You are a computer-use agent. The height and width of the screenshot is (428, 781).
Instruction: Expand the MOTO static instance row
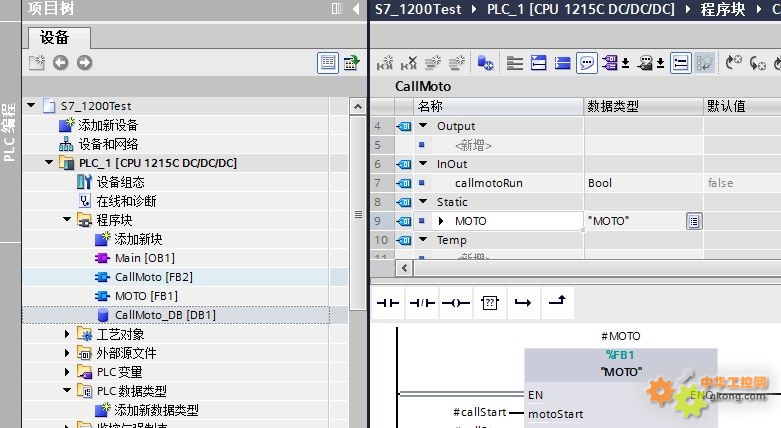coord(441,221)
